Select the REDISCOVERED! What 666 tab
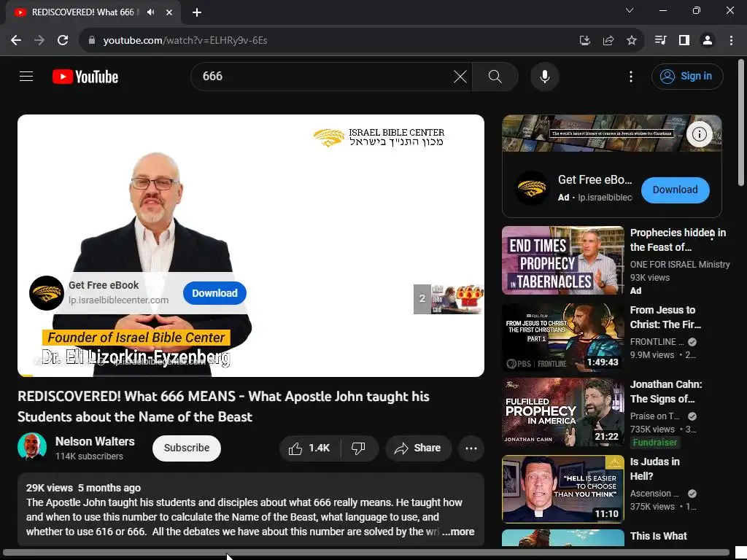Viewport: 747px width, 560px height. [x=86, y=12]
